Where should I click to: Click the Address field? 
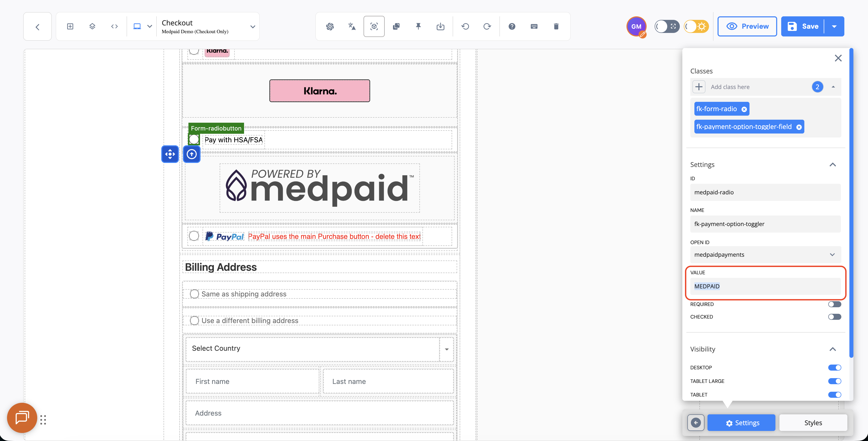click(320, 413)
